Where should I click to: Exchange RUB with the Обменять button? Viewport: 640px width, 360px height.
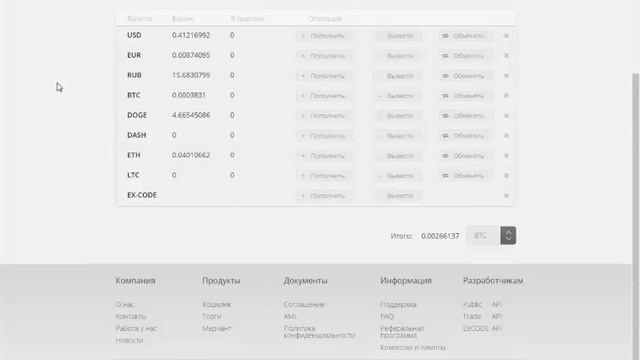[x=465, y=76]
